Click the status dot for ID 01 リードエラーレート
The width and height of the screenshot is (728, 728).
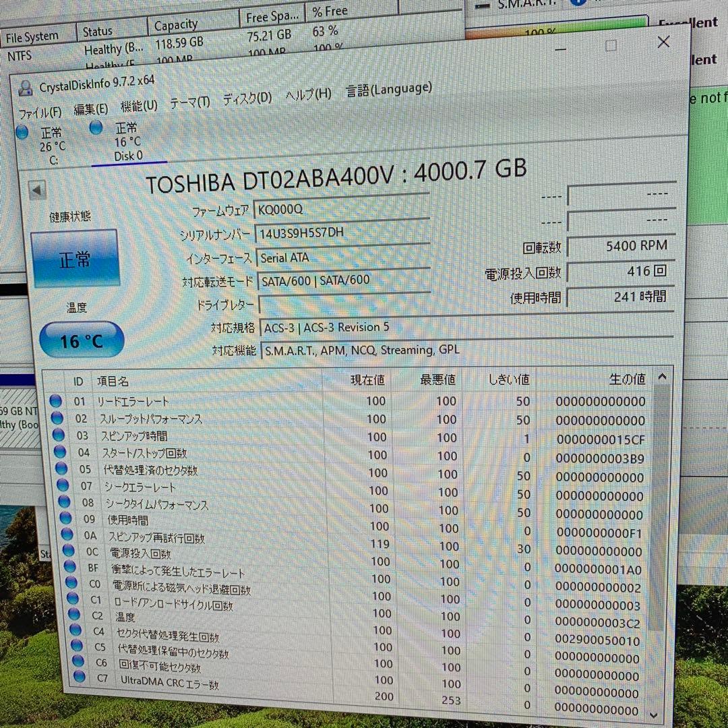pos(56,400)
